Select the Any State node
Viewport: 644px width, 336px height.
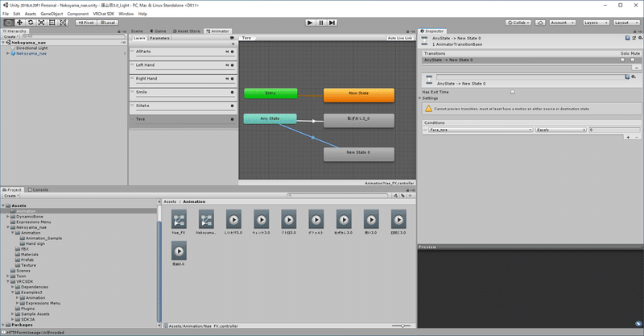(270, 119)
